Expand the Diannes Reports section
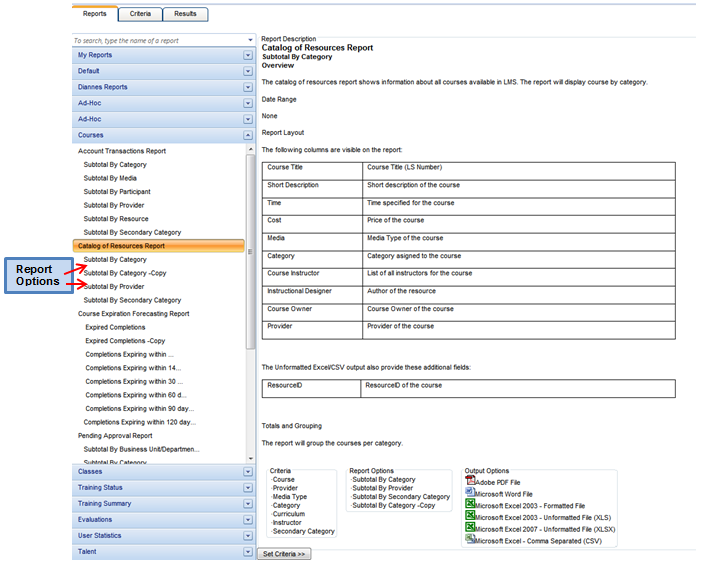 [x=248, y=87]
